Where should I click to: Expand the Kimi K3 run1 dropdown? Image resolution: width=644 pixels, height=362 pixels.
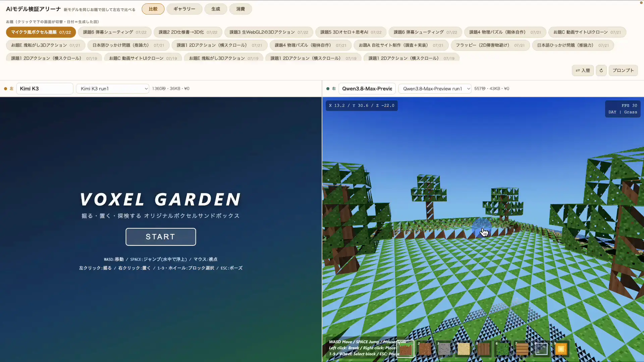(112, 88)
